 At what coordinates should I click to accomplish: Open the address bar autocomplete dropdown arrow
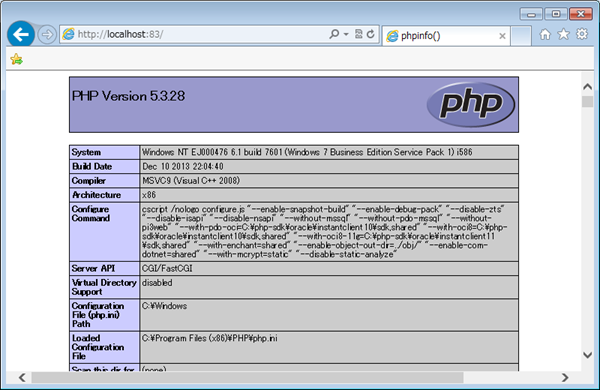click(x=346, y=34)
